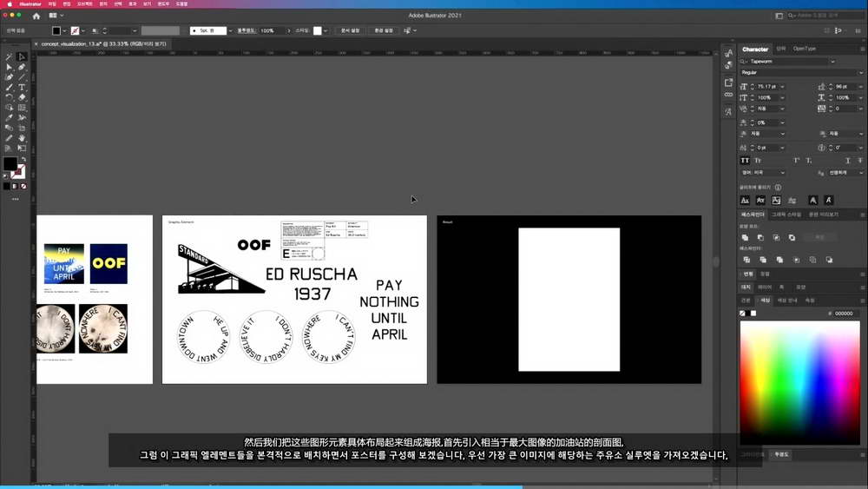Click the swap fill and stroke arrow

[x=23, y=160]
